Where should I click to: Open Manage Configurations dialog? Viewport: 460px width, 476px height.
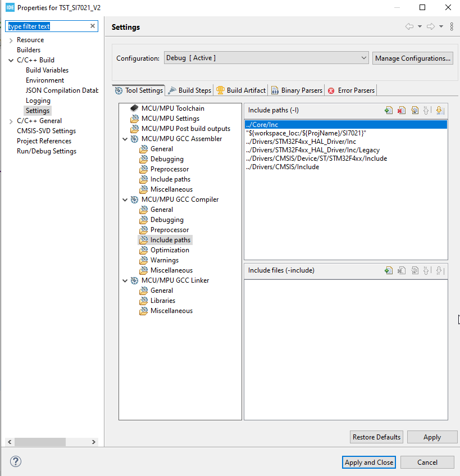tap(412, 58)
